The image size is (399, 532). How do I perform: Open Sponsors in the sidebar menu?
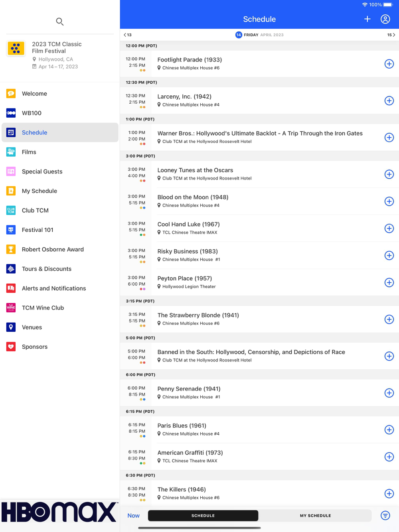60,347
